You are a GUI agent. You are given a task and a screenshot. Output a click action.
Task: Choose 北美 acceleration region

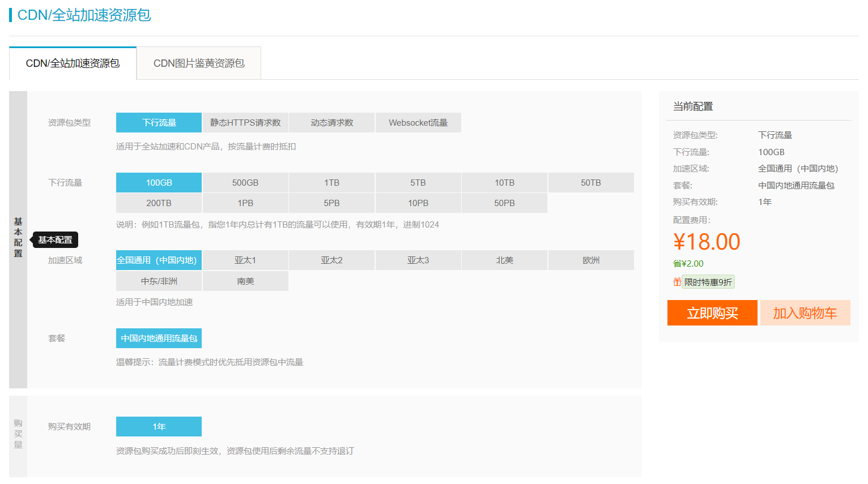(504, 260)
